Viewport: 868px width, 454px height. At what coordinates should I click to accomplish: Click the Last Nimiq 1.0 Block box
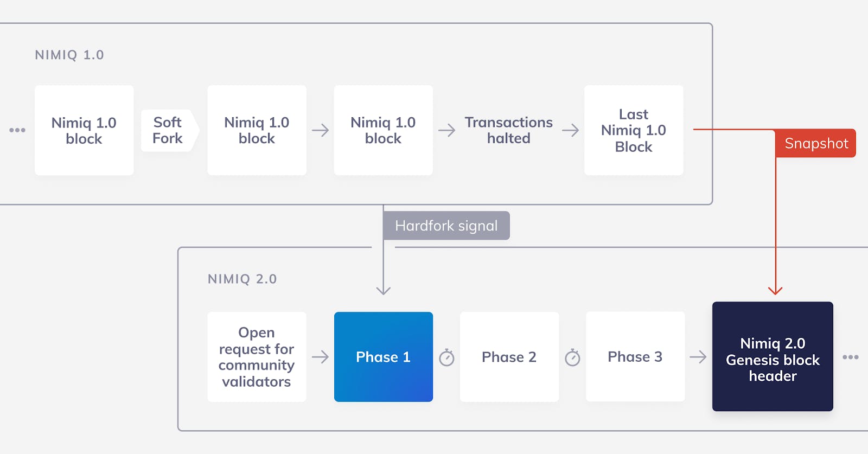(633, 130)
